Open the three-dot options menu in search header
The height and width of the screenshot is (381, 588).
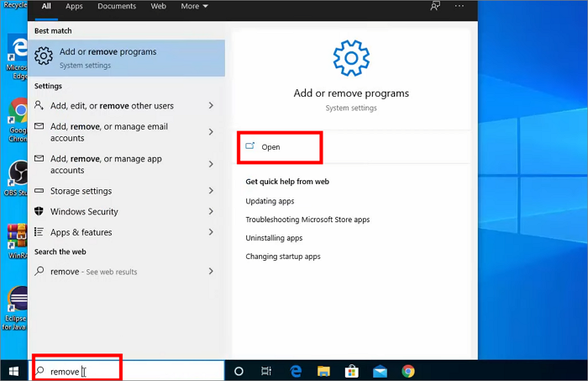point(459,7)
